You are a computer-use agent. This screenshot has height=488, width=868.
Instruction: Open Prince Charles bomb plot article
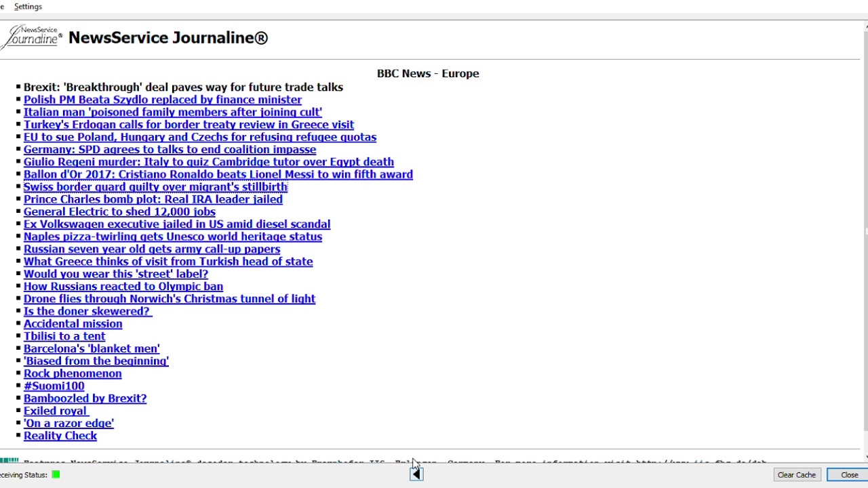point(153,199)
